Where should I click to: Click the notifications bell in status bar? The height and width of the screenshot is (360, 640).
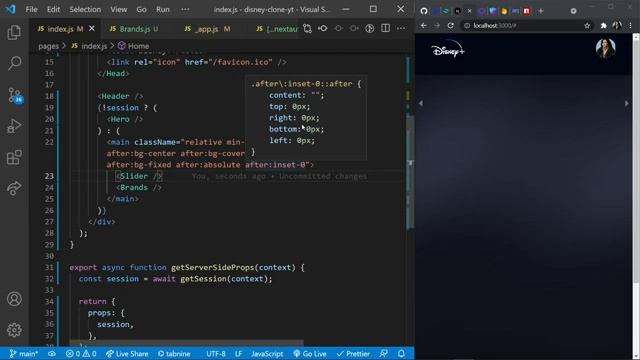(402, 353)
